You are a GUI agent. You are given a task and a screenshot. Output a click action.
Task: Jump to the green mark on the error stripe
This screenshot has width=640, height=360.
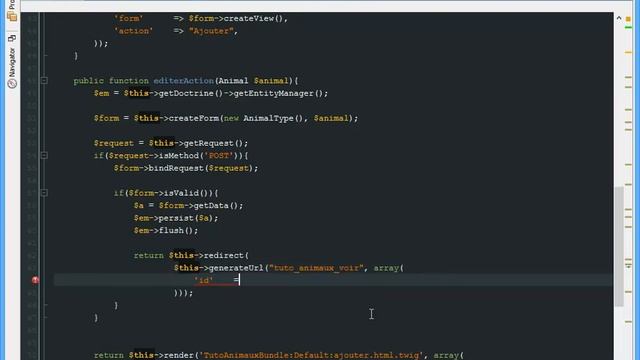tap(628, 27)
